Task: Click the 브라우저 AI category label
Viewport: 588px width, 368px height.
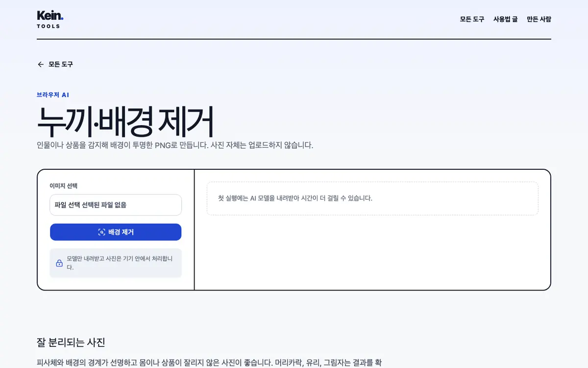Action: (53, 95)
